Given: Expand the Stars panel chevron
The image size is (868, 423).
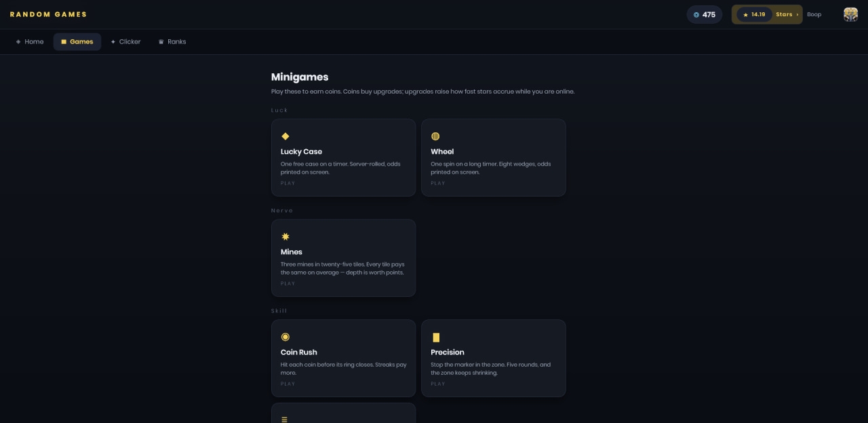Looking at the screenshot, I should click(797, 14).
